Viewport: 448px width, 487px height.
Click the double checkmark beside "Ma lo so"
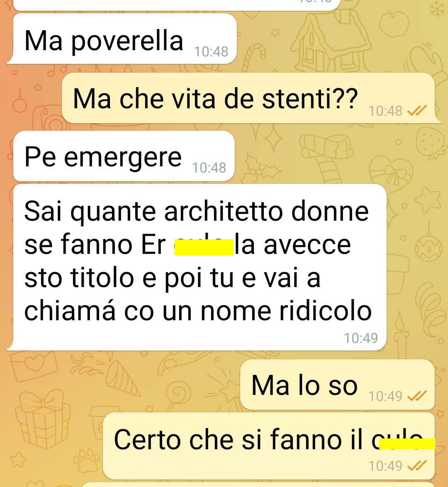pyautogui.click(x=417, y=396)
